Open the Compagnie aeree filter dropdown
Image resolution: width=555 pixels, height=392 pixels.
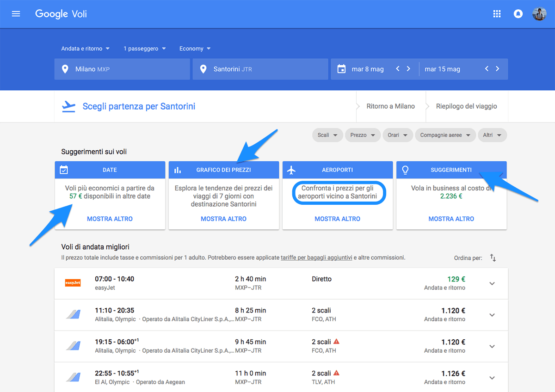point(445,135)
